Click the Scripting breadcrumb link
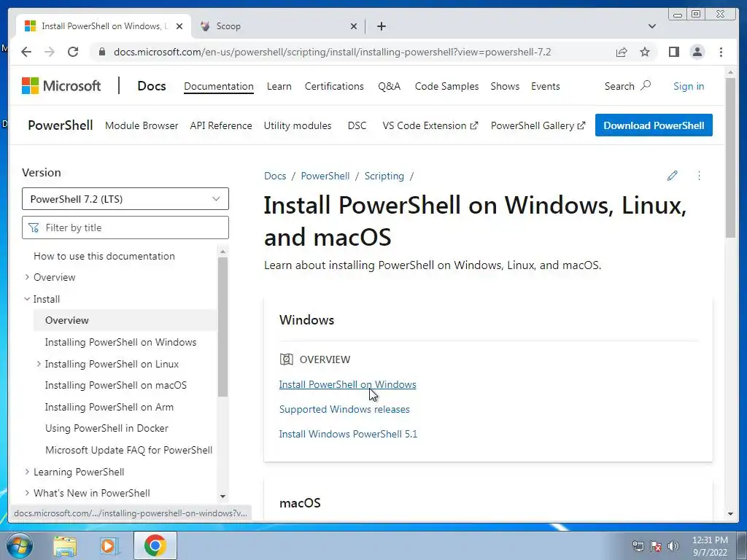The width and height of the screenshot is (747, 560). [384, 176]
